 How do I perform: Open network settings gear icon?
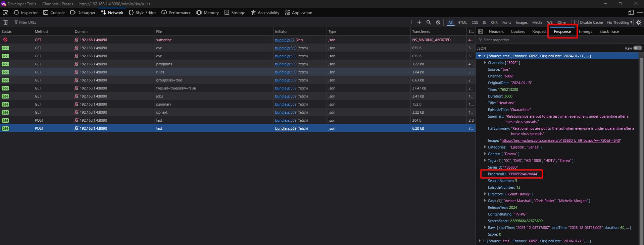638,22
